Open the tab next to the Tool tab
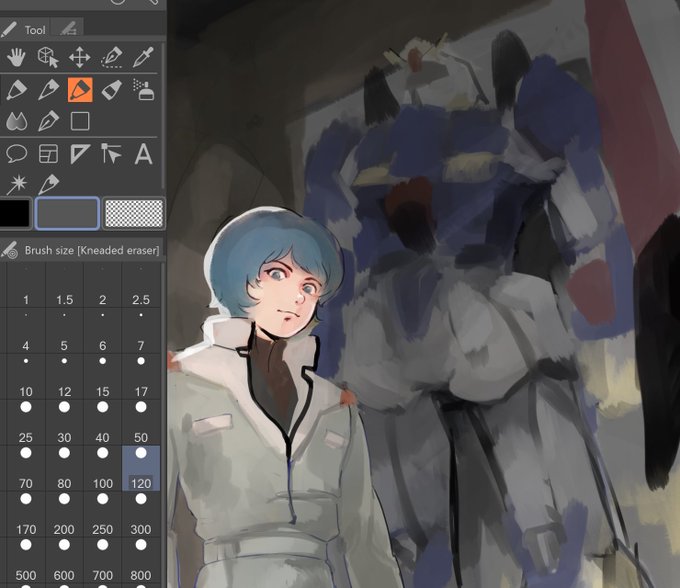This screenshot has height=588, width=680. coord(68,28)
